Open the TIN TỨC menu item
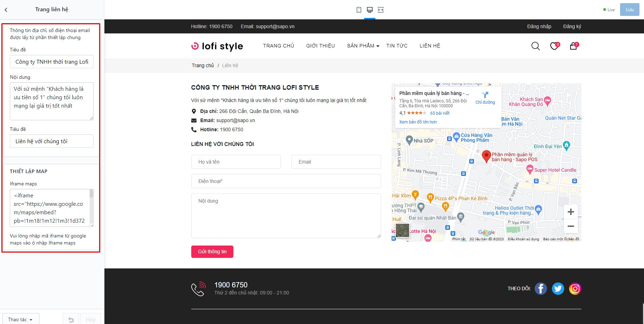 (397, 46)
